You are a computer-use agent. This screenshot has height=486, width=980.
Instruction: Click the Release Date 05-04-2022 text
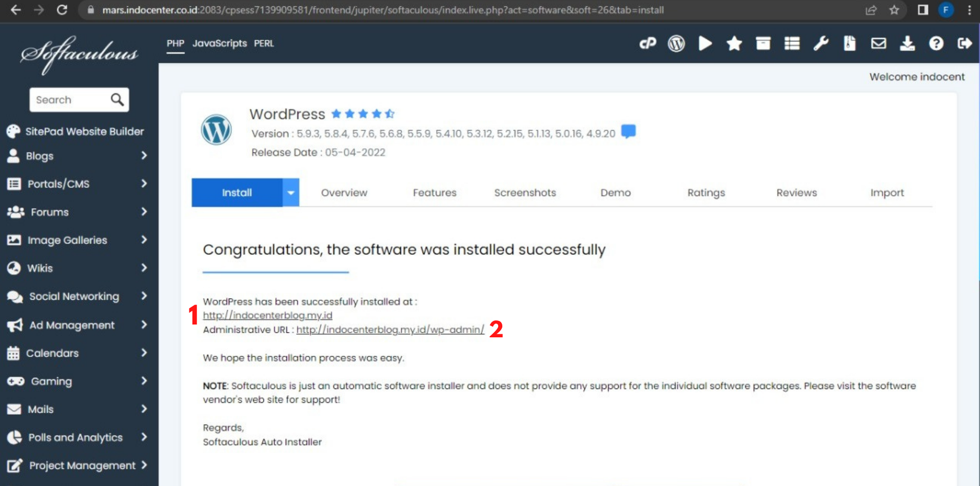pyautogui.click(x=318, y=152)
